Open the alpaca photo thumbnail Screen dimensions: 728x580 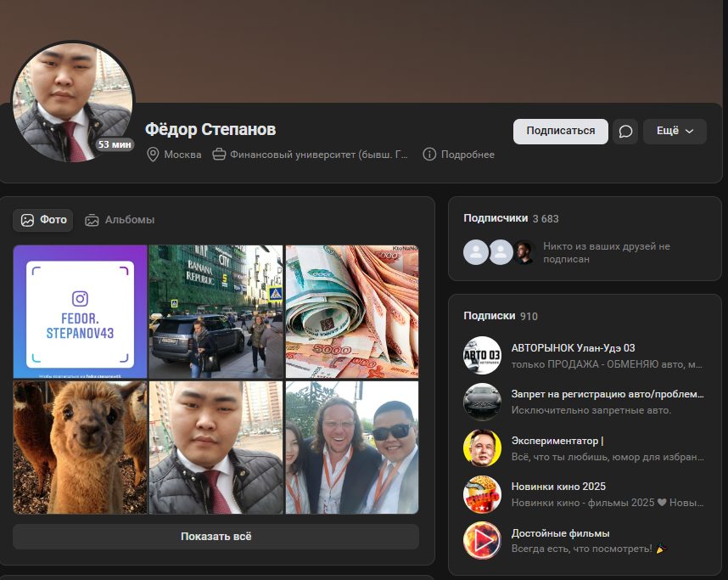tap(80, 448)
